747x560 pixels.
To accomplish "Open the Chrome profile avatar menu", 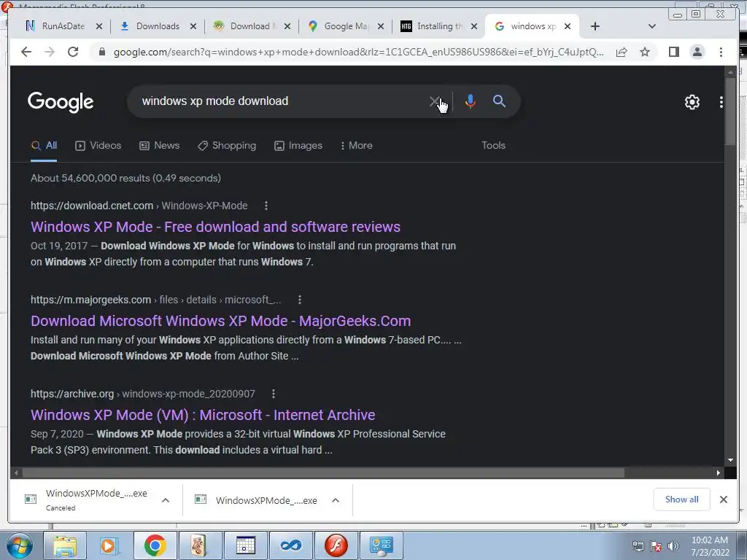I will (x=697, y=52).
